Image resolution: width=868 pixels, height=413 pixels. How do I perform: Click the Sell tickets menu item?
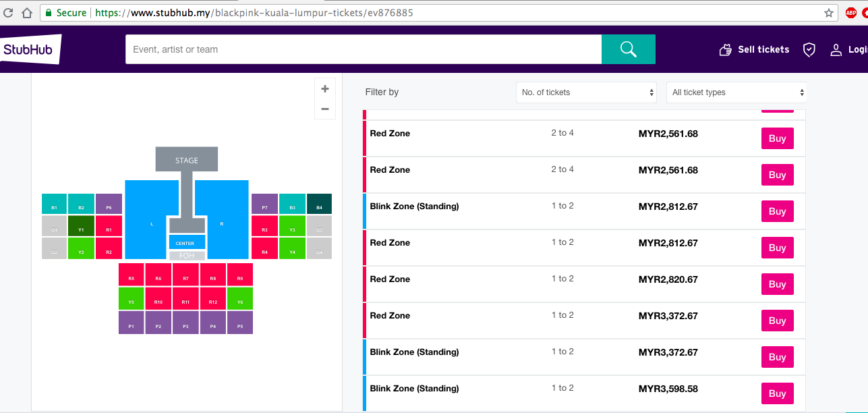[x=754, y=49]
